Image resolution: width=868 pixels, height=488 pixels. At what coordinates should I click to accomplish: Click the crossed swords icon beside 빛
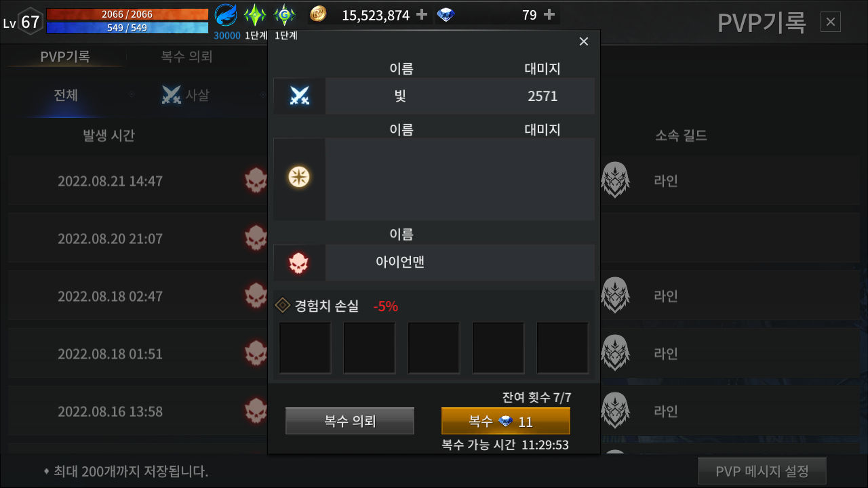pos(299,96)
